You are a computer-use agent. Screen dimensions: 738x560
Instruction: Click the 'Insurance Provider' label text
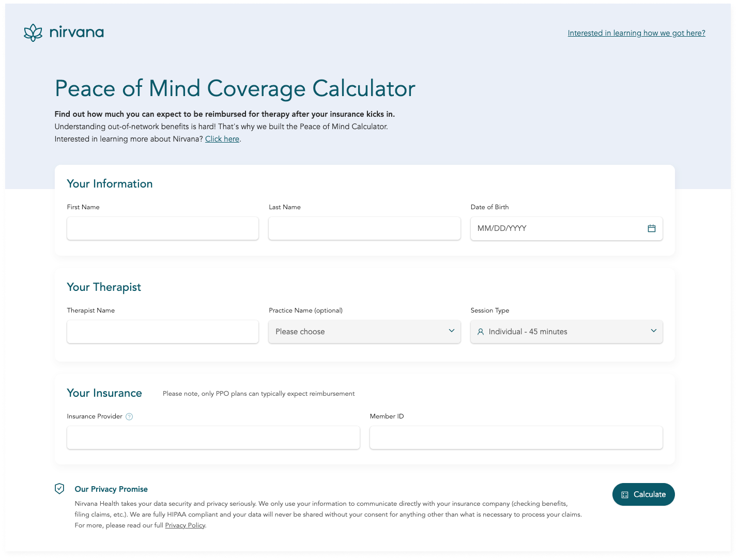coord(95,416)
